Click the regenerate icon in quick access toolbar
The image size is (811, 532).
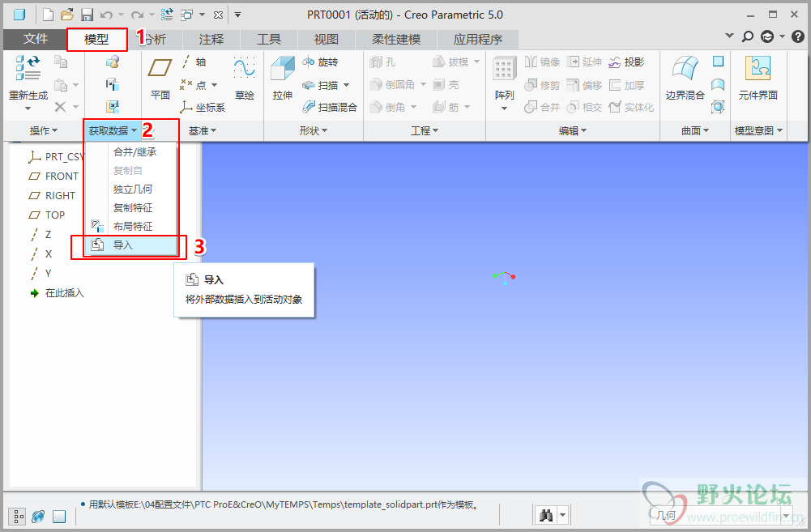click(167, 15)
